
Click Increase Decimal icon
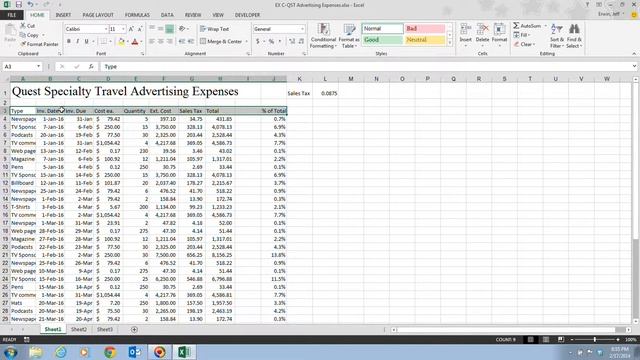pyautogui.click(x=292, y=41)
